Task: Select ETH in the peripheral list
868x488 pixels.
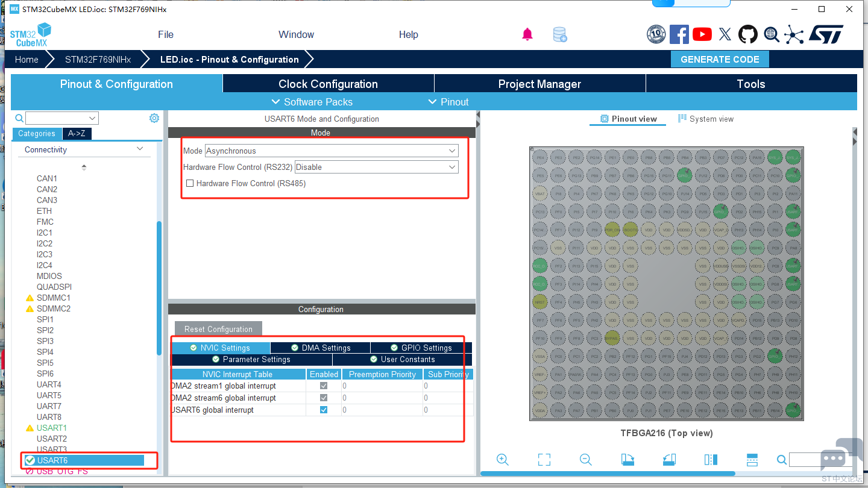Action: [x=44, y=211]
